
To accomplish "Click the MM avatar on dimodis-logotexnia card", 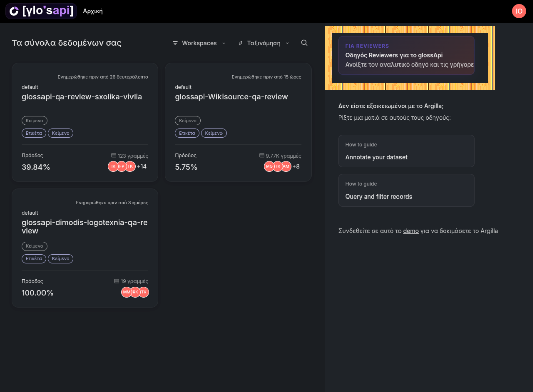I will coord(126,292).
